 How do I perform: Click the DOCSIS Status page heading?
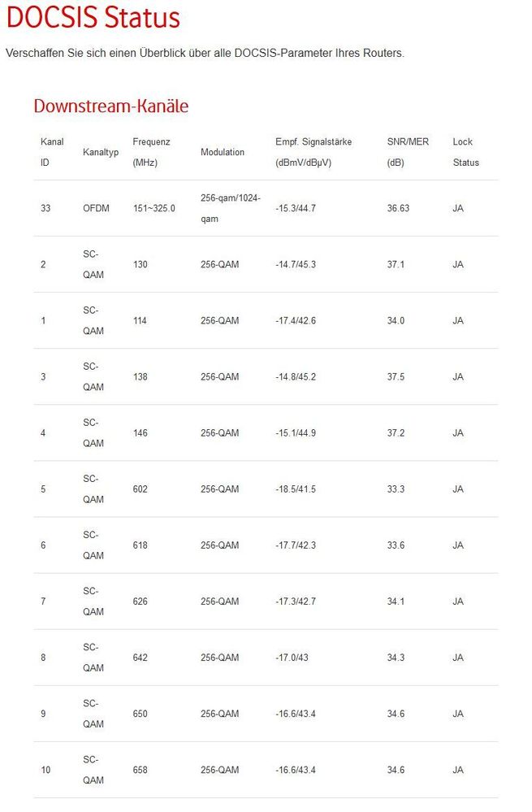93,17
